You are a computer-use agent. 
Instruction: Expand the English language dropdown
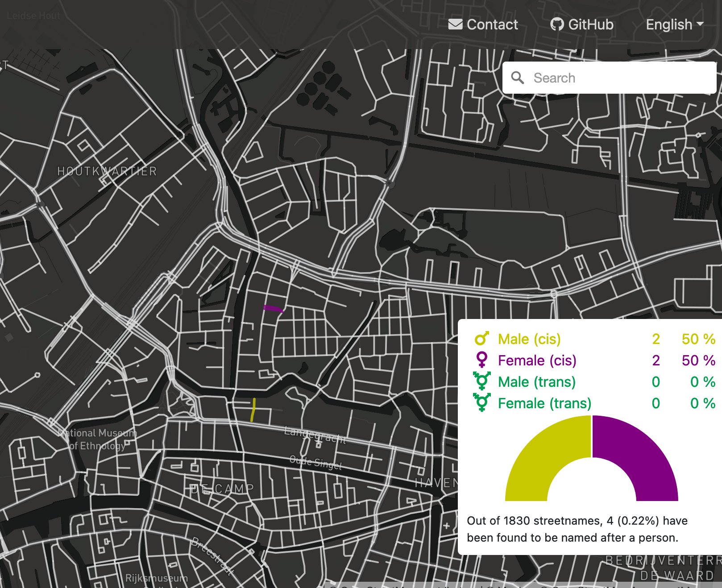(675, 25)
